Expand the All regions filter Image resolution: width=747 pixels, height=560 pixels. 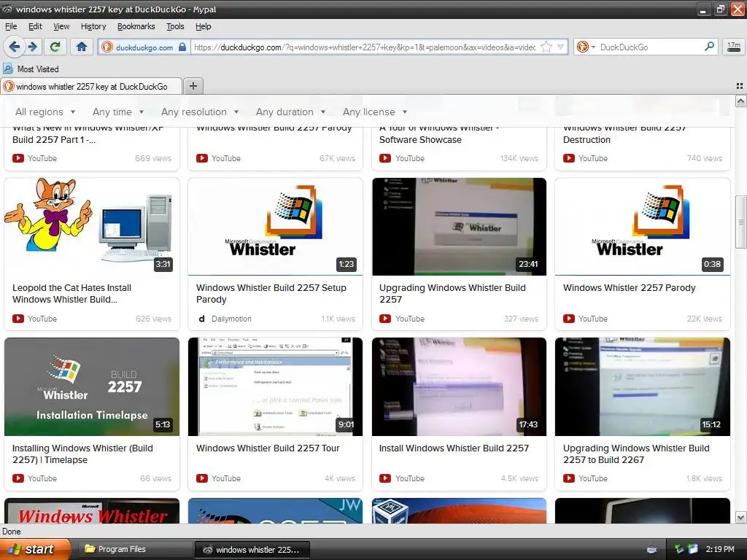(45, 112)
